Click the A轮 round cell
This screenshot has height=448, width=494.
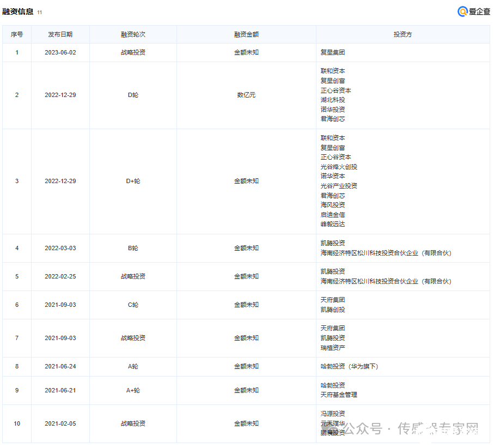[x=133, y=366]
